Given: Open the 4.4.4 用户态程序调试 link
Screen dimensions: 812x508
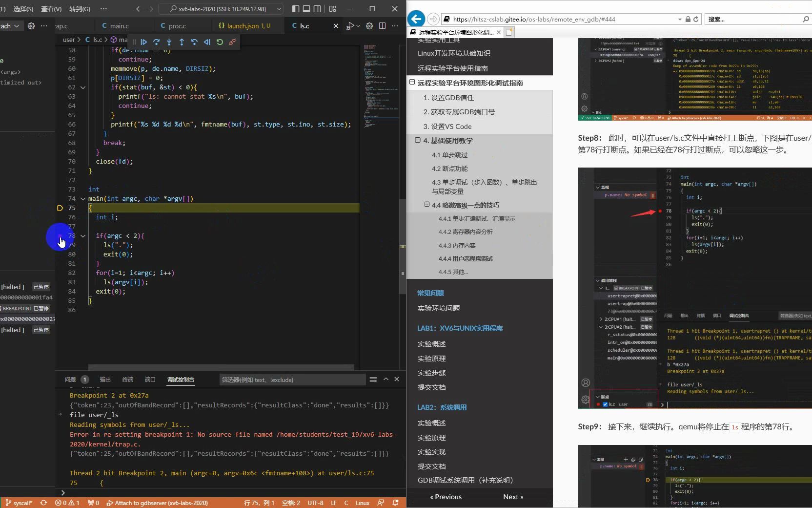Looking at the screenshot, I should click(x=466, y=259).
